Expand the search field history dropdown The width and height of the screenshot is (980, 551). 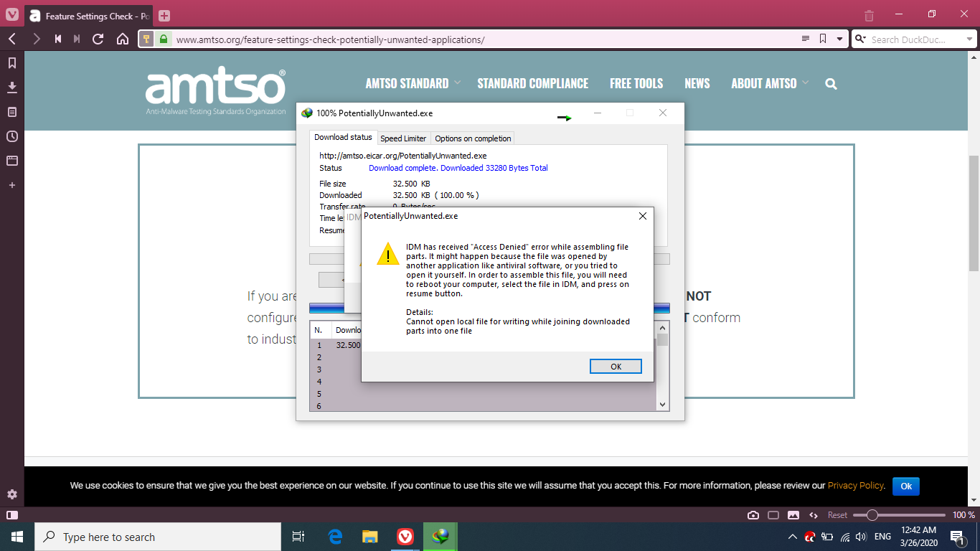971,39
